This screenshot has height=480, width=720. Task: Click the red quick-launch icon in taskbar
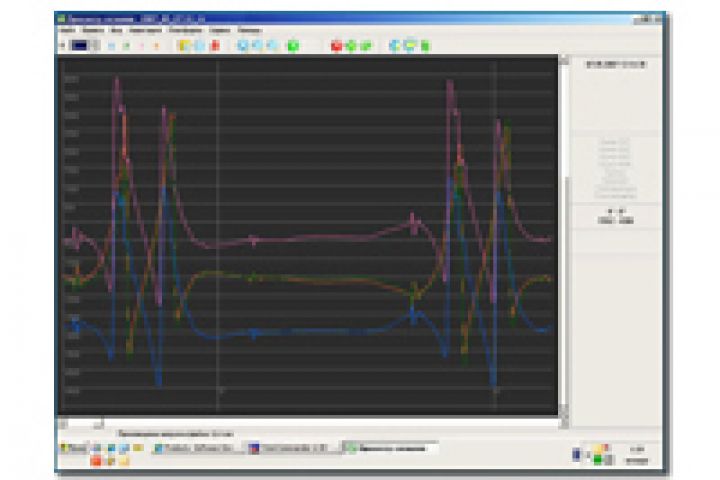point(96,461)
